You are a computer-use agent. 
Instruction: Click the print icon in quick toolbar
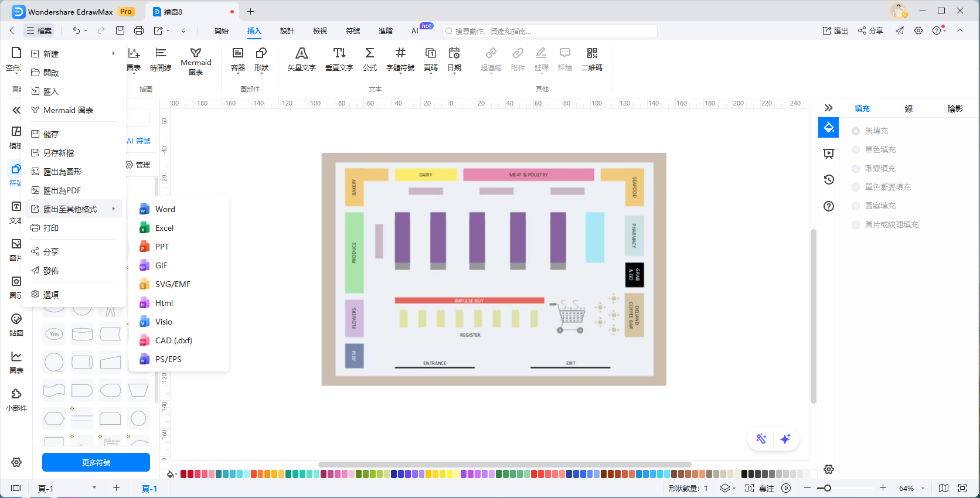(139, 30)
